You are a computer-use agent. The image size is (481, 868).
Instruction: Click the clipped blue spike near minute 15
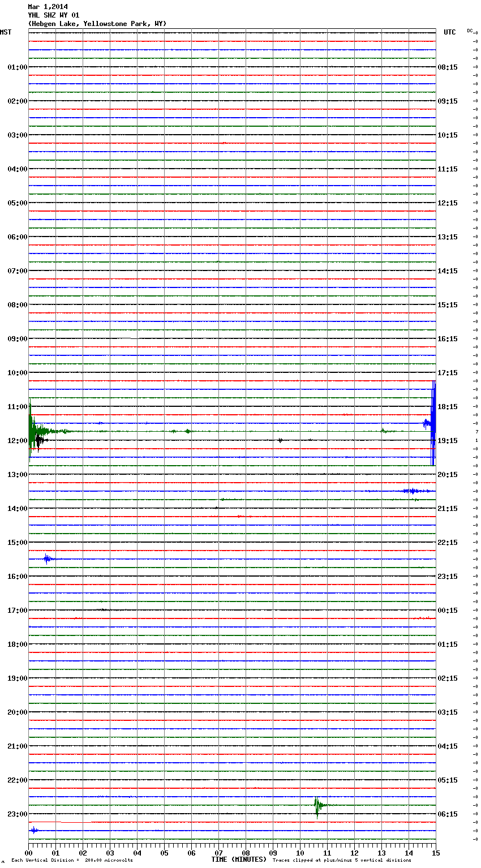(433, 423)
